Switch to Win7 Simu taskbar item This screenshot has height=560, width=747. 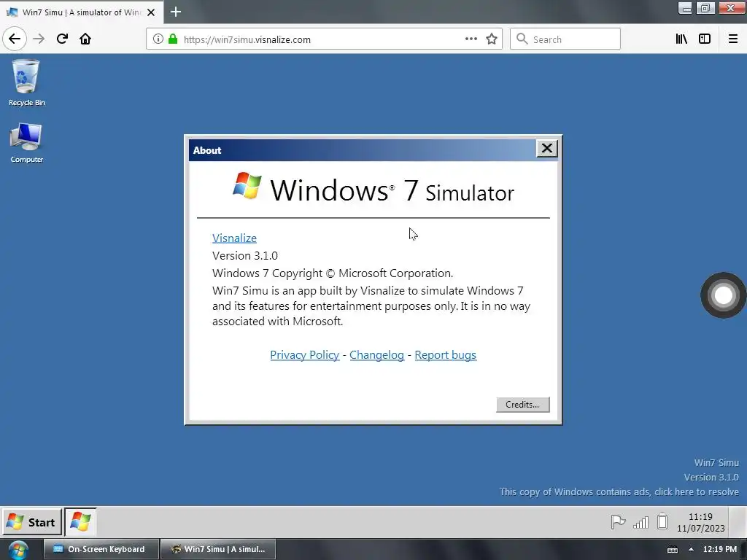(x=218, y=549)
